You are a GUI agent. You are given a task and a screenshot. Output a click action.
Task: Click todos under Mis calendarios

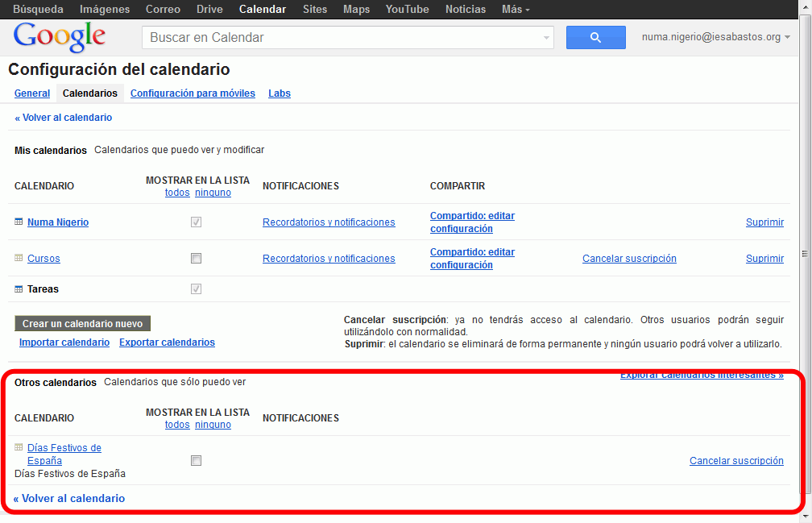point(177,193)
